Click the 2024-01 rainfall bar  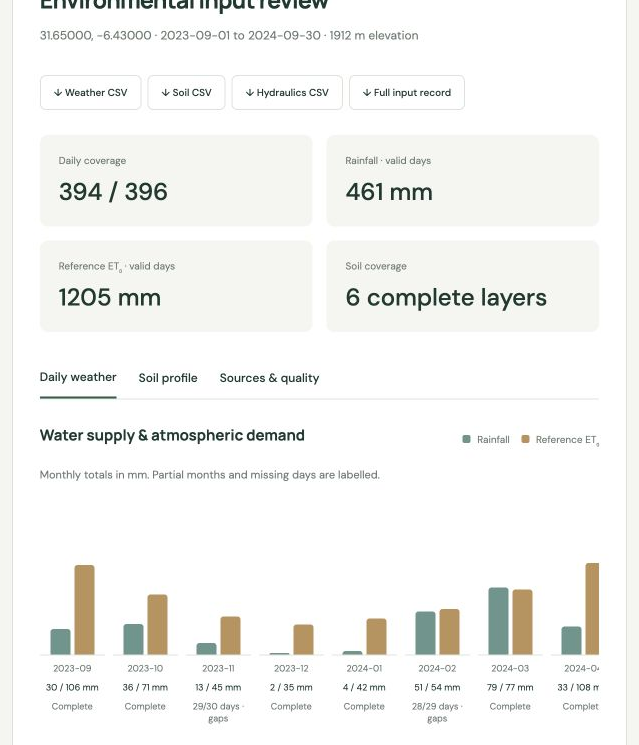353,653
